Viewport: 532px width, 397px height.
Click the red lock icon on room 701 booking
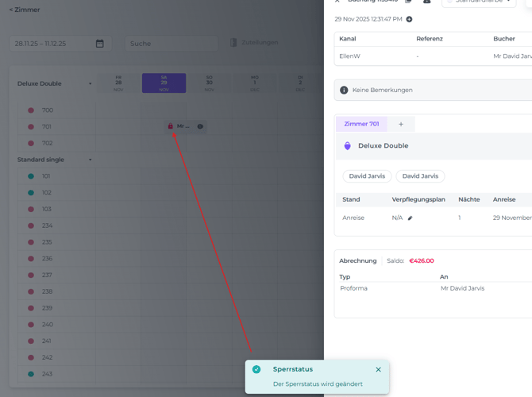[171, 126]
